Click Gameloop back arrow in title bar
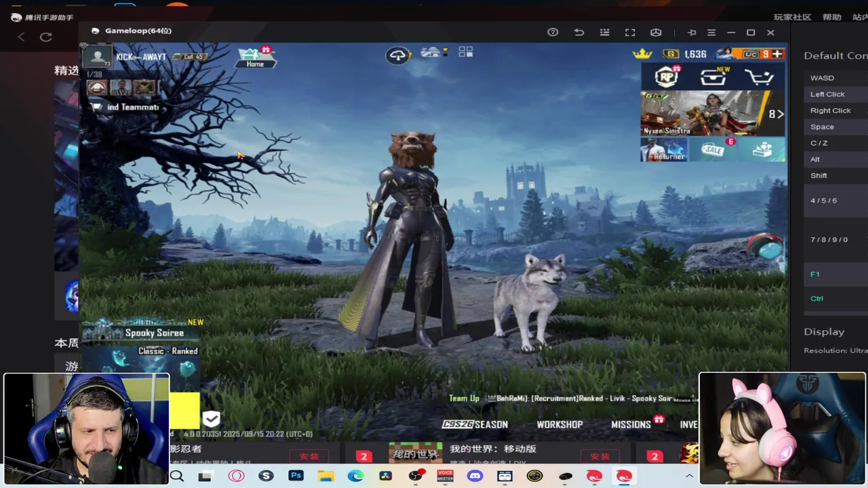868x488 pixels. 578,32
